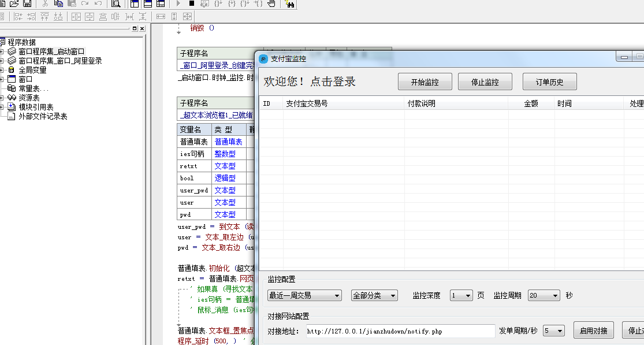Click the make same width icon

[x=161, y=16]
